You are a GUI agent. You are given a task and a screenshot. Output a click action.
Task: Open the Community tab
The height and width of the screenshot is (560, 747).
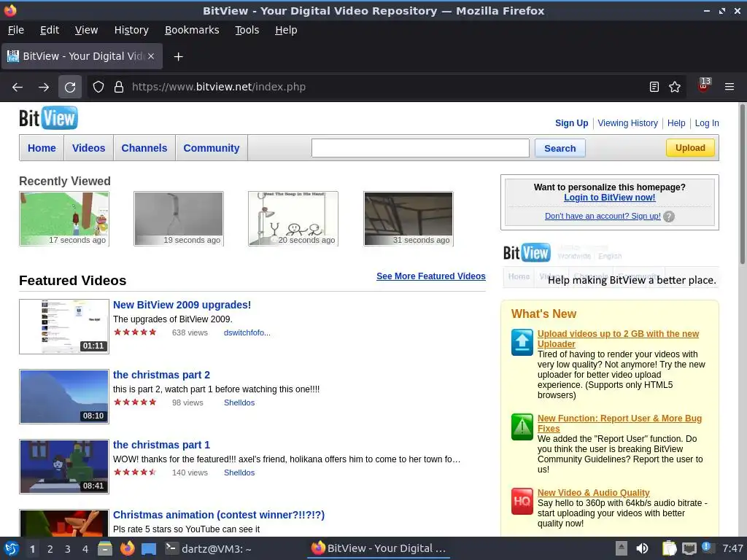[211, 148]
